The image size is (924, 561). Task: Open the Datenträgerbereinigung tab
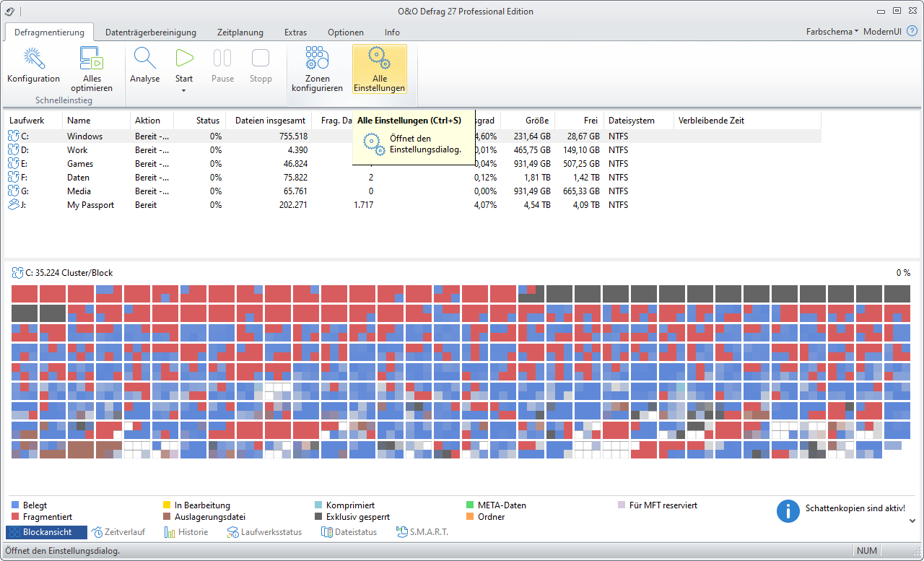[151, 32]
